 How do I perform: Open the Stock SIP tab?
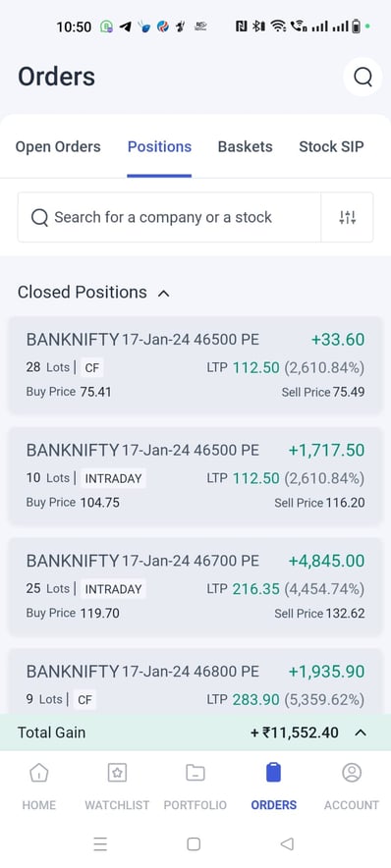pyautogui.click(x=331, y=146)
